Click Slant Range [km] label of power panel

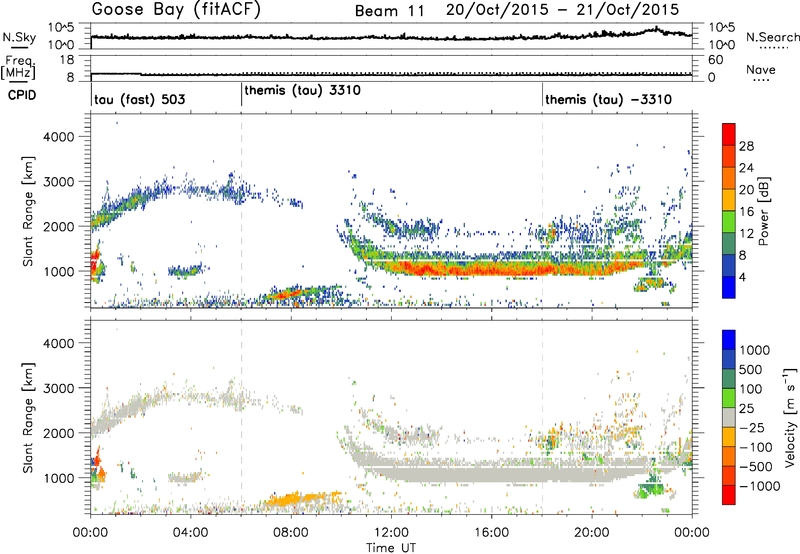point(29,211)
